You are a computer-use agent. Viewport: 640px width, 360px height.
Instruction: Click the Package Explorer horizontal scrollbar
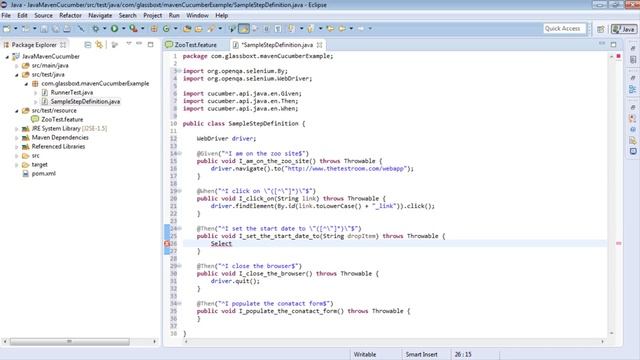69,341
